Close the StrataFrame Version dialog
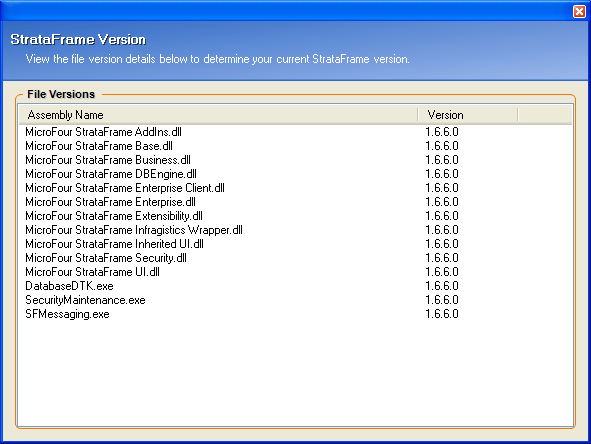Viewport: 591px width, 444px height. point(579,11)
